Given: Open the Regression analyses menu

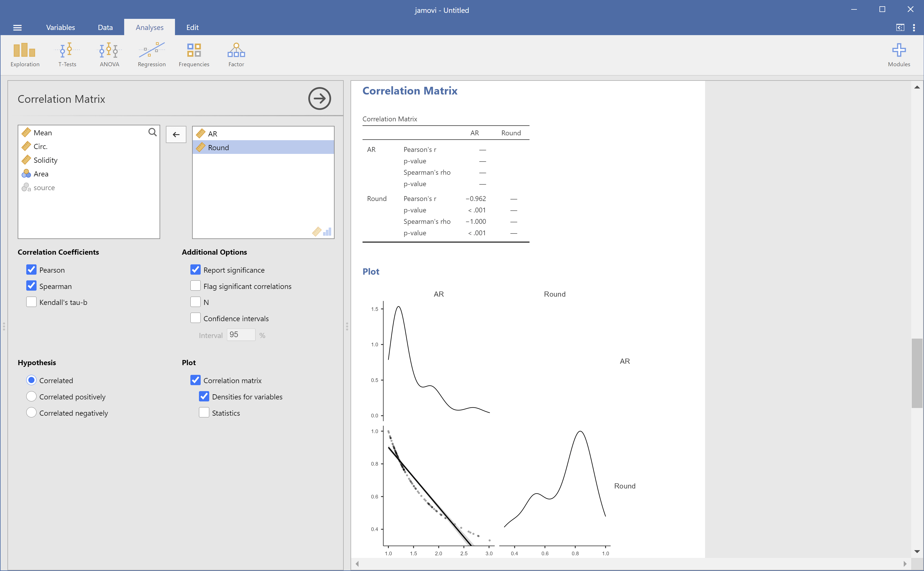Looking at the screenshot, I should [152, 55].
